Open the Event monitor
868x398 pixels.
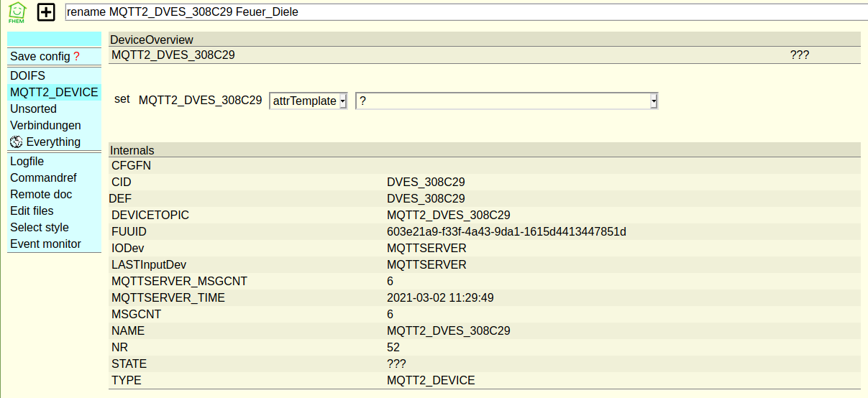(x=45, y=244)
